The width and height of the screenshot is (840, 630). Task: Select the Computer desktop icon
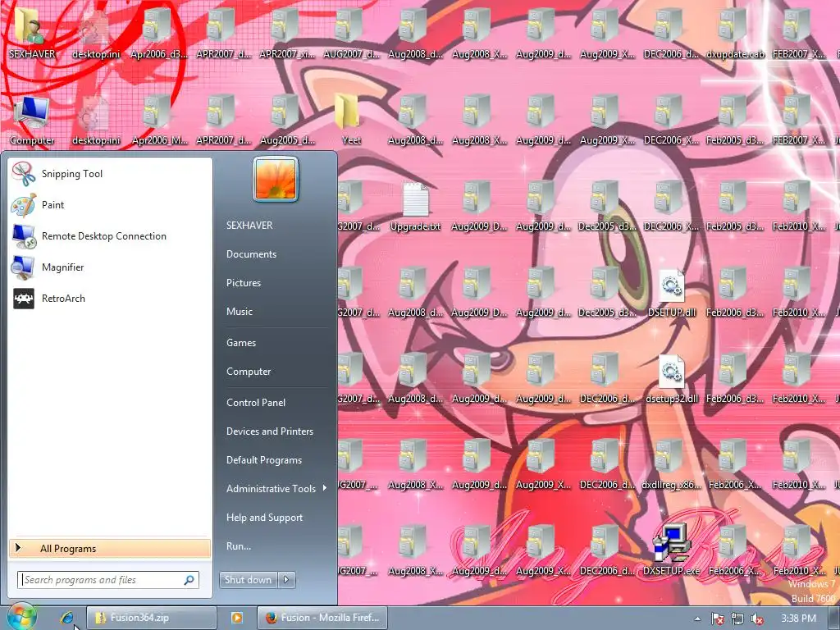pos(32,121)
